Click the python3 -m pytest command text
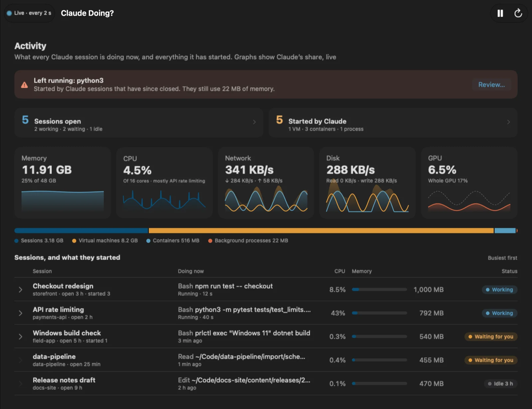This screenshot has width=532, height=409. click(x=253, y=310)
